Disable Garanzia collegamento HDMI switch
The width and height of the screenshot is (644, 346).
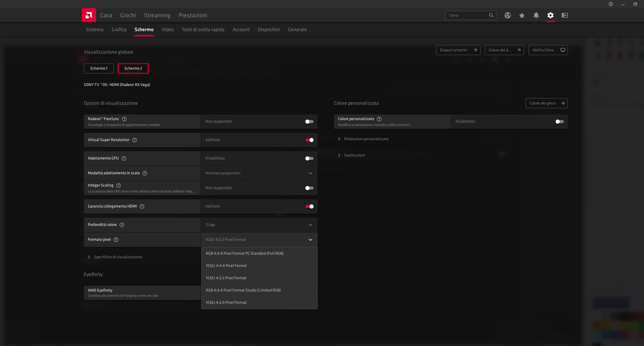(309, 206)
